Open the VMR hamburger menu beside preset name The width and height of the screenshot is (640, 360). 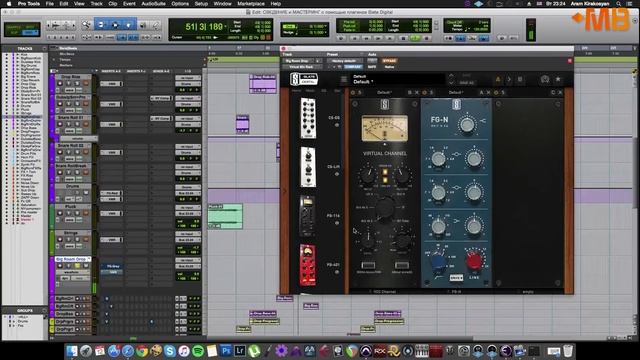tap(344, 80)
